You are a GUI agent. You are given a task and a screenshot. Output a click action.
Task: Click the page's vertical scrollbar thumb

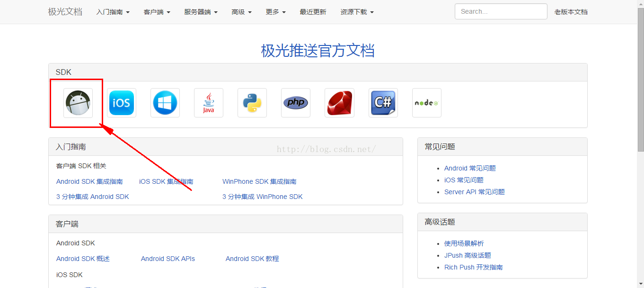click(640, 81)
